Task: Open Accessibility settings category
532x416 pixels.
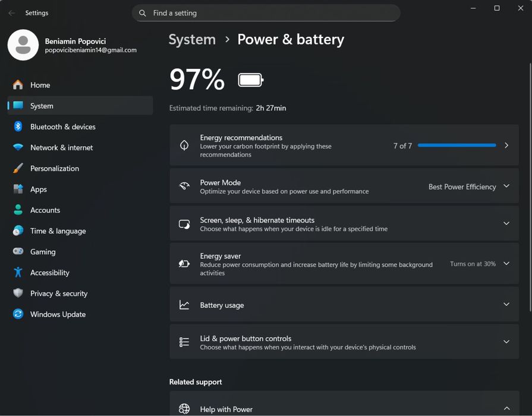Action: tap(80, 272)
